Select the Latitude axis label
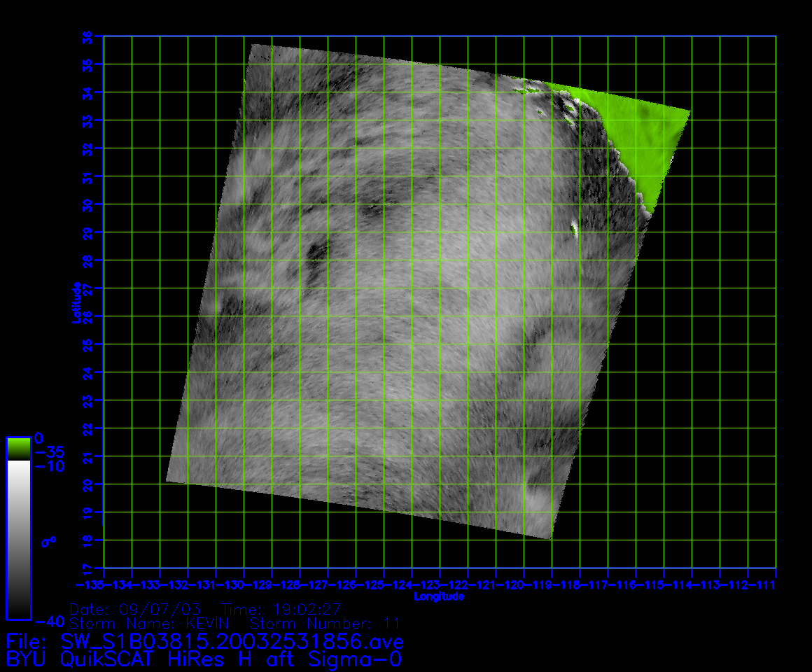The height and width of the screenshot is (672, 812). tap(76, 302)
